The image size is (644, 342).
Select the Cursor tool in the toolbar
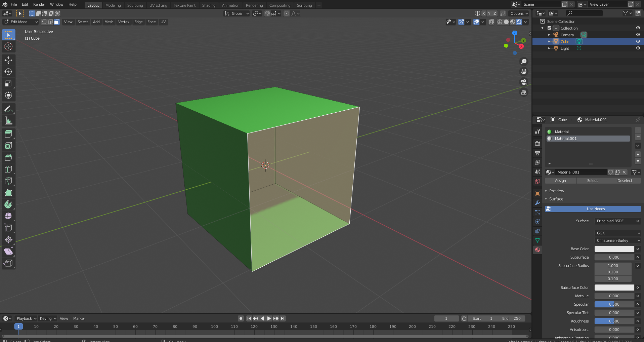click(x=8, y=46)
